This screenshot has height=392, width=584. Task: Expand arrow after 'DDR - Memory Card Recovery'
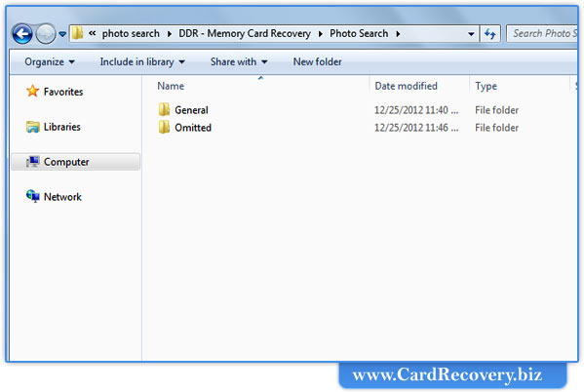point(321,34)
